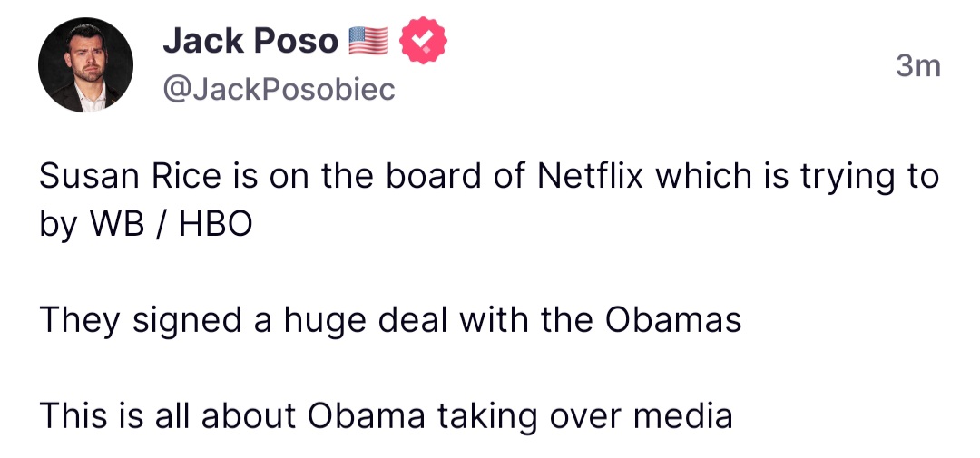Screen dimensions: 980x458
Task: Click the text HBO in the post
Action: tap(215, 223)
